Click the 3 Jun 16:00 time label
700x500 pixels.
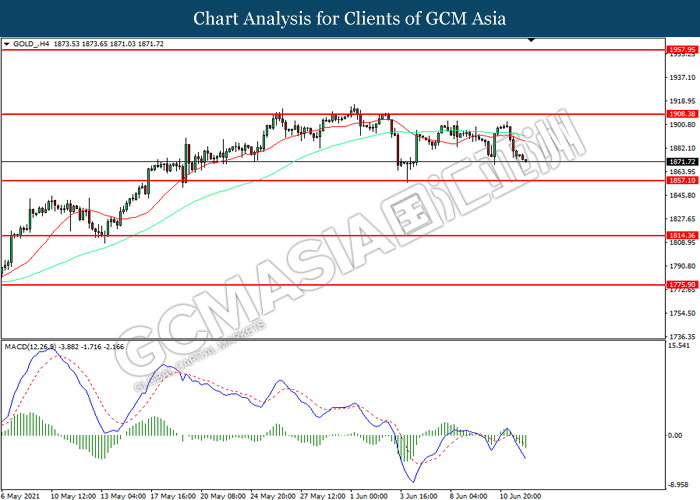[x=419, y=496]
